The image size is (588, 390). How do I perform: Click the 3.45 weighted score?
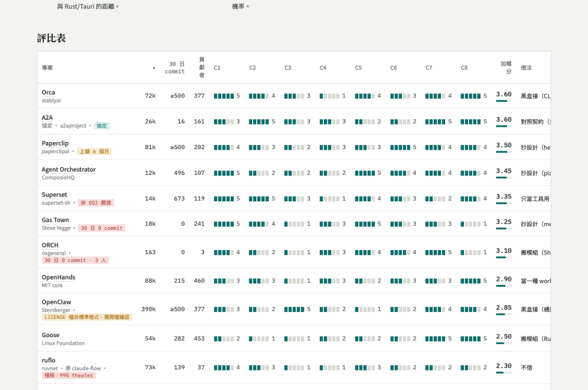pyautogui.click(x=504, y=171)
